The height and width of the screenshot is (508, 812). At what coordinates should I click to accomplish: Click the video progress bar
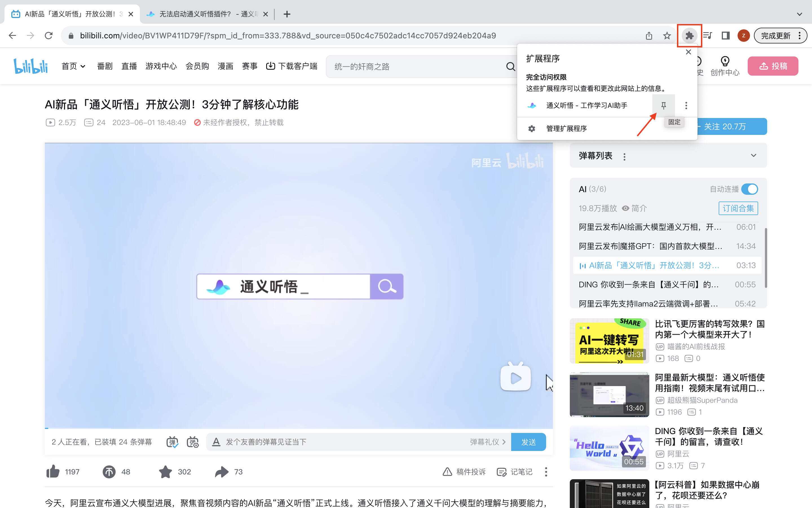point(299,428)
